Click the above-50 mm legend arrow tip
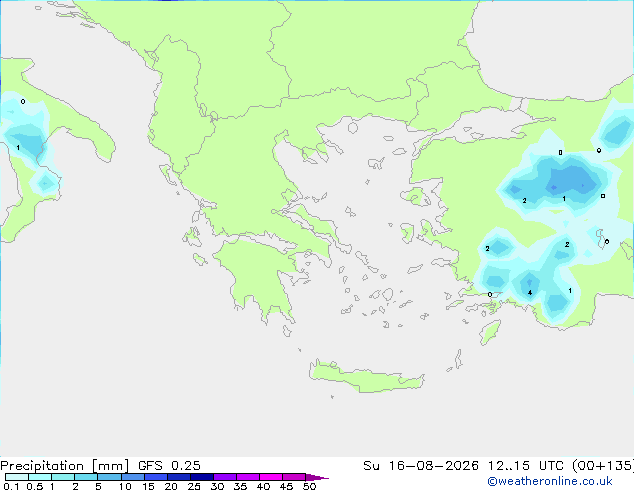This screenshot has width=634, height=490. tap(317, 477)
